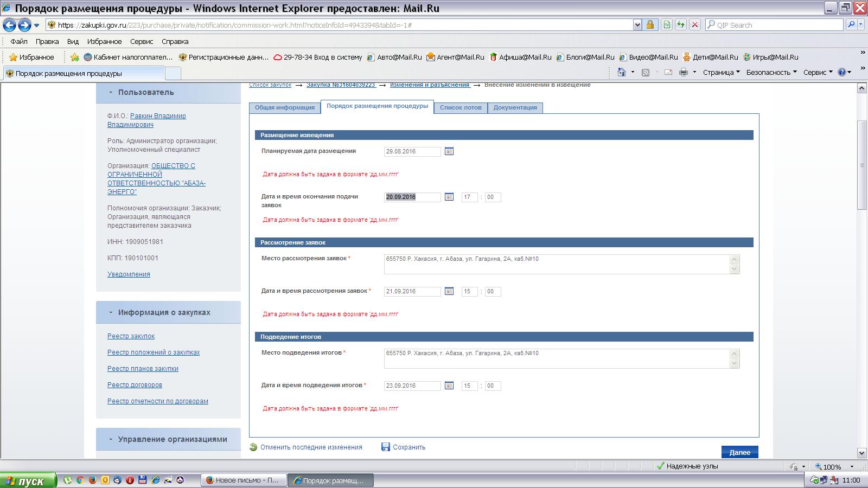Click the Пуск start button
The width and height of the screenshot is (868, 488).
click(28, 480)
